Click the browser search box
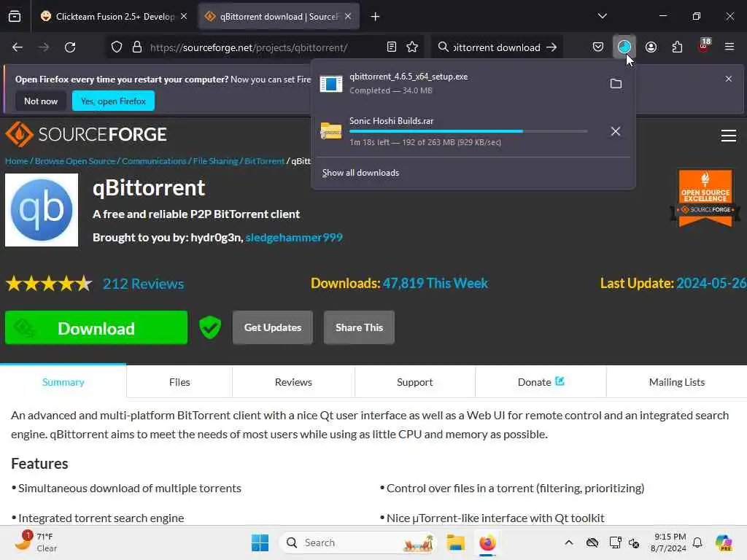The height and width of the screenshot is (560, 747). (x=496, y=47)
